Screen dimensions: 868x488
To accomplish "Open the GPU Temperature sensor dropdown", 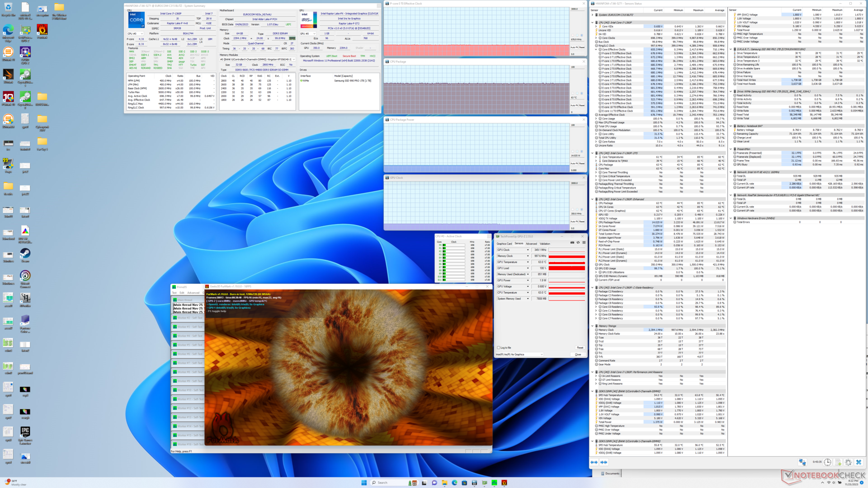I will tap(528, 262).
